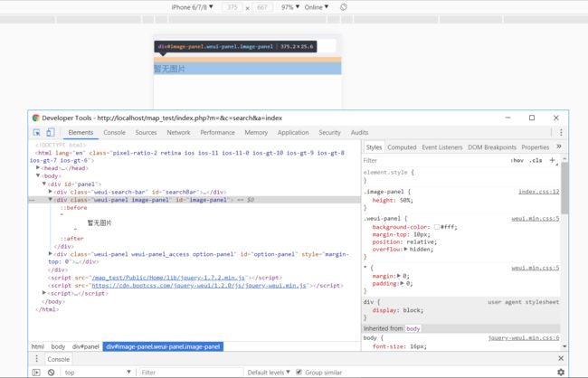Expand the weui-search-bar div node
Viewport: 588px width, 378px height.
tap(51, 192)
